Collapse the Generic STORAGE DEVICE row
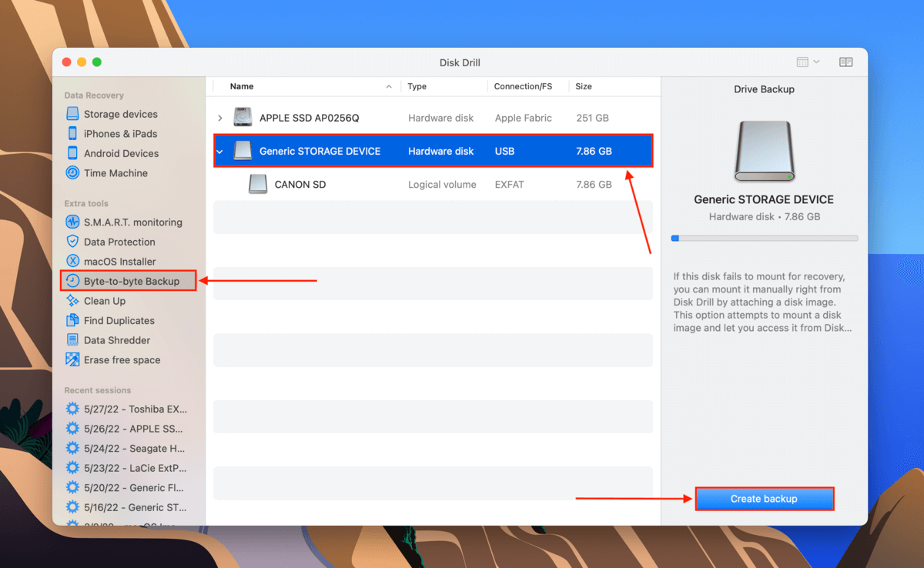Image resolution: width=924 pixels, height=568 pixels. (x=220, y=152)
